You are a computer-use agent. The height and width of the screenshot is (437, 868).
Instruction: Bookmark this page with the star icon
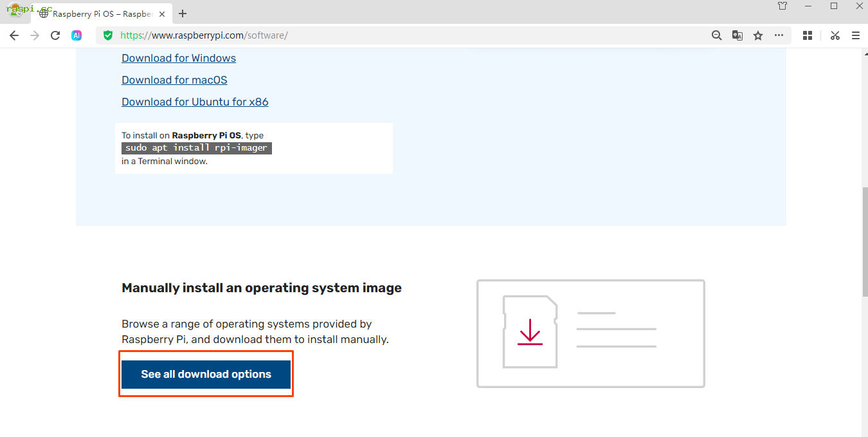point(758,35)
